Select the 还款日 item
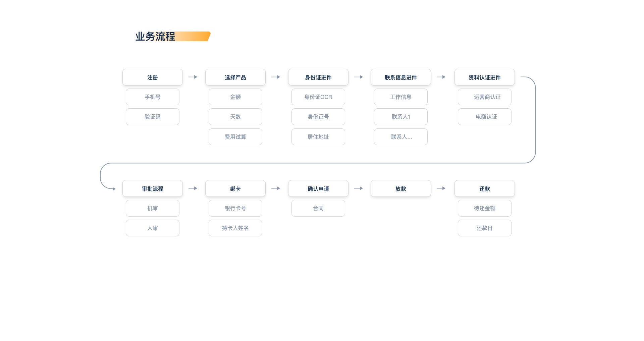Screen dimensions: 644x341 (485, 228)
